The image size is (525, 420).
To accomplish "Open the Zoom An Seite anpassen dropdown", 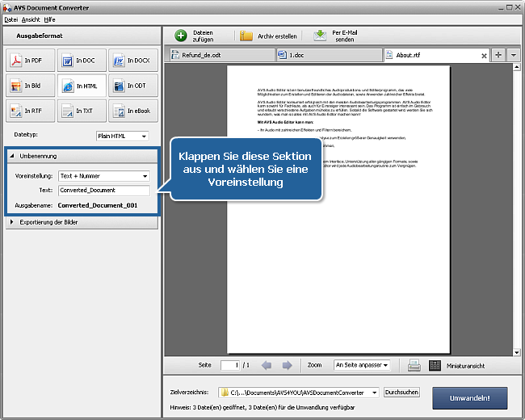I will pos(362,365).
